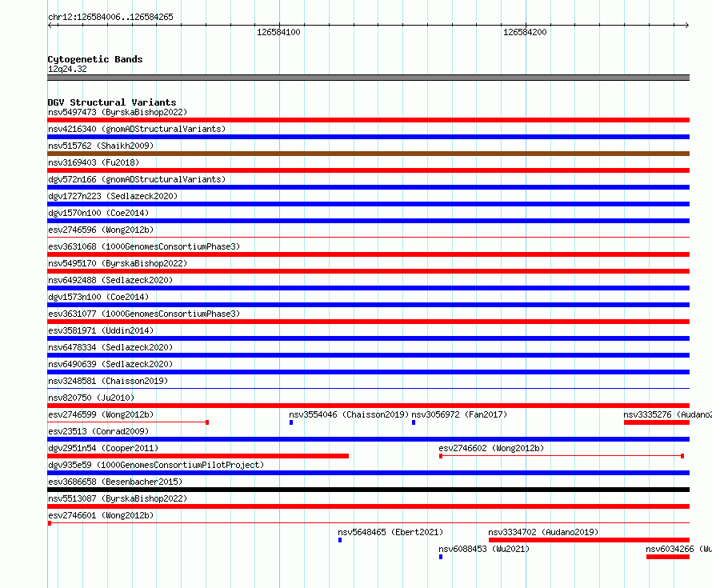Click the red nsv3334702 variant bar
Image resolution: width=712 pixels, height=588 pixels.
(590, 540)
